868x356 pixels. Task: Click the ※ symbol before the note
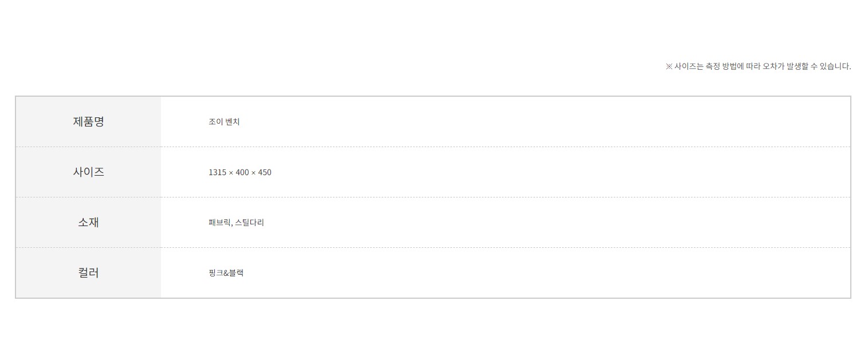click(x=669, y=66)
